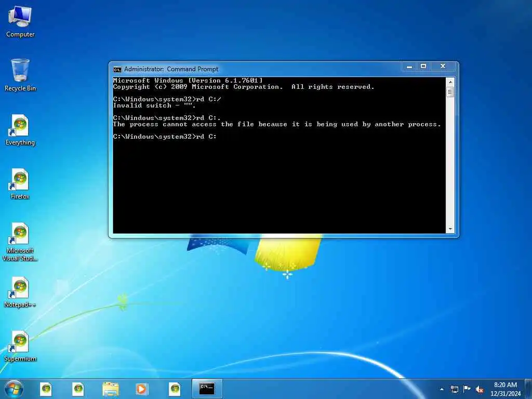Viewport: 532px width, 399px height.
Task: Click the 'Administrator: Command Prompt' title text
Action: [171, 69]
